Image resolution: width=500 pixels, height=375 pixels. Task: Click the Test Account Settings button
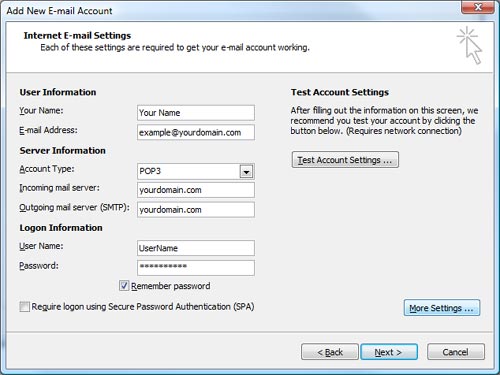[345, 160]
